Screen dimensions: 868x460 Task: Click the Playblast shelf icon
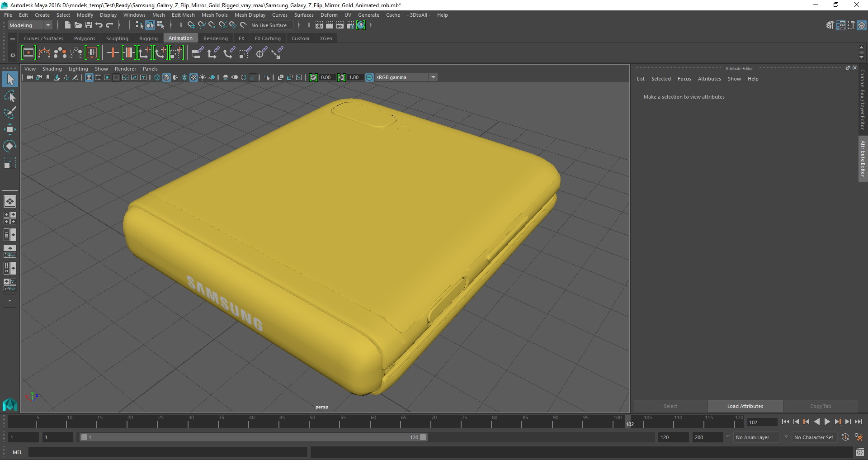28,53
